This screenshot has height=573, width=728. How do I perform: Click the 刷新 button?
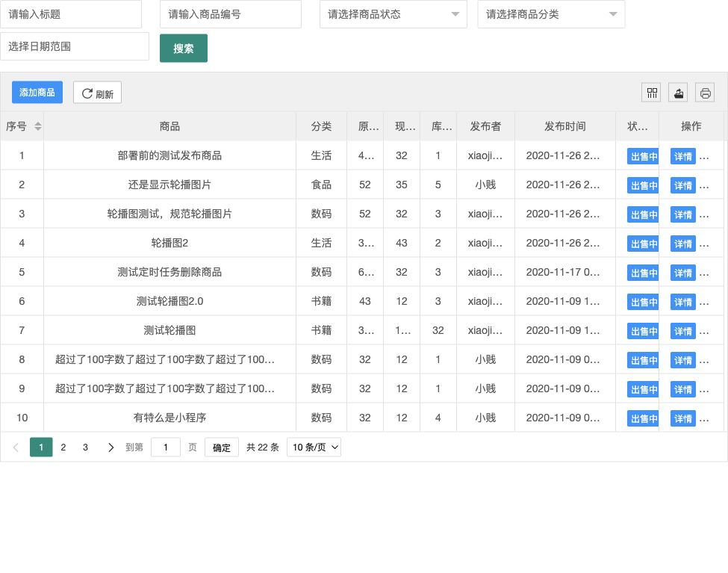click(98, 93)
